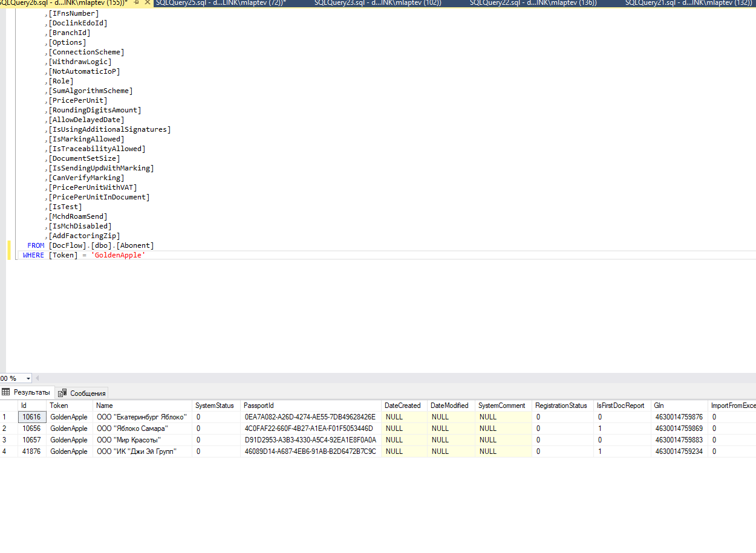The height and width of the screenshot is (553, 756).
Task: Select Gln cell 4630014759876
Action: pos(679,417)
